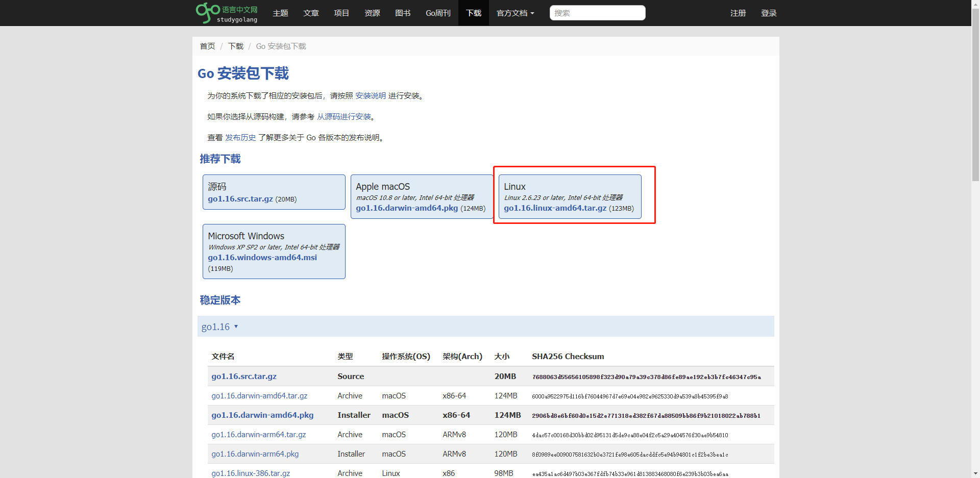This screenshot has width=980, height=478.
Task: Click the studygolang site logo
Action: (227, 13)
